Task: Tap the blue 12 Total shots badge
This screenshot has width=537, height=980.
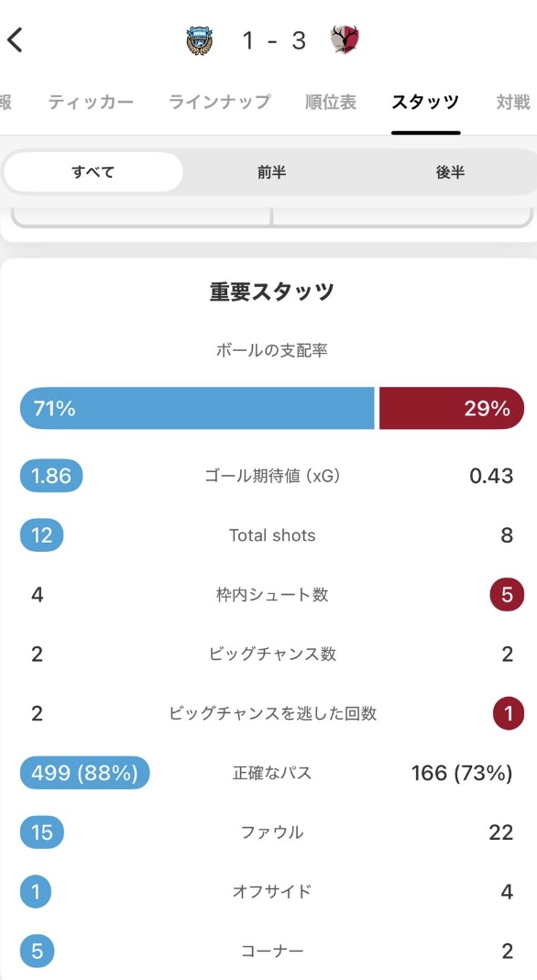Action: (x=42, y=535)
